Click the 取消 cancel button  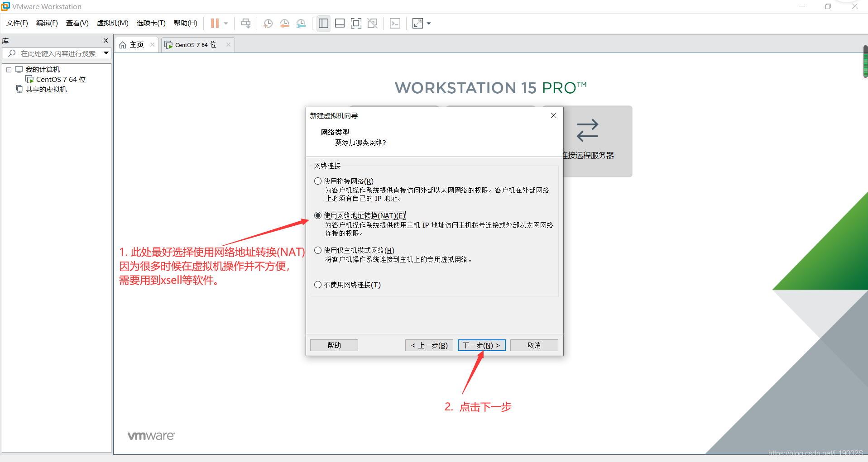pos(534,345)
